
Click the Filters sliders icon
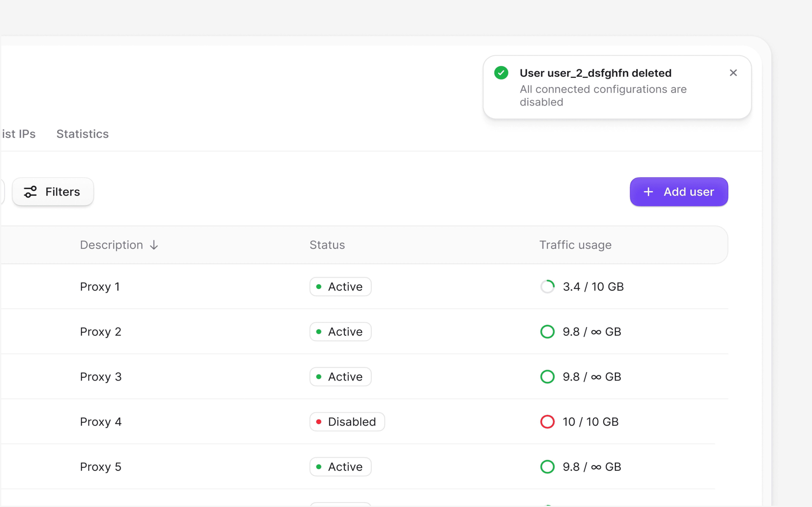click(30, 192)
